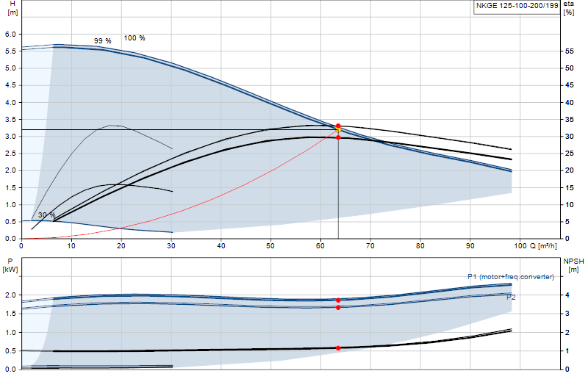Click the 55 value on the eta axis
588x382 pixels.
[x=569, y=51]
